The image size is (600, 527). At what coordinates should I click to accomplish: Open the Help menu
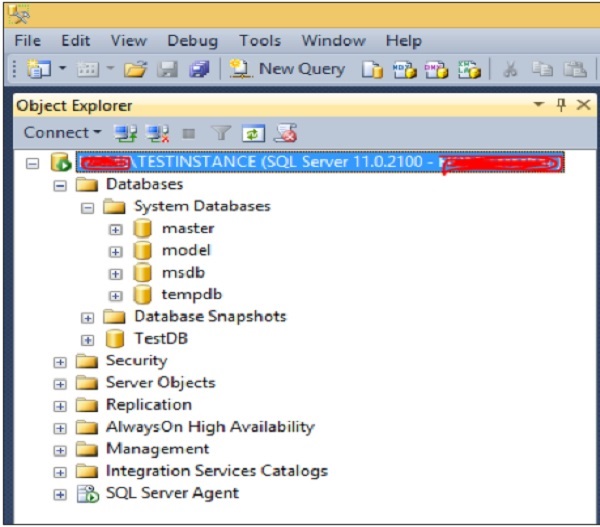[404, 41]
